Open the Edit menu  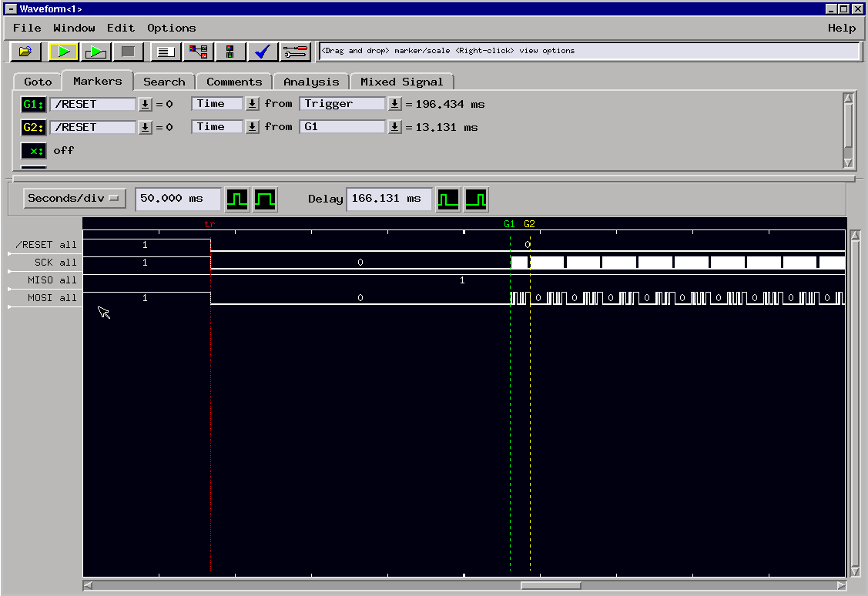(x=121, y=28)
